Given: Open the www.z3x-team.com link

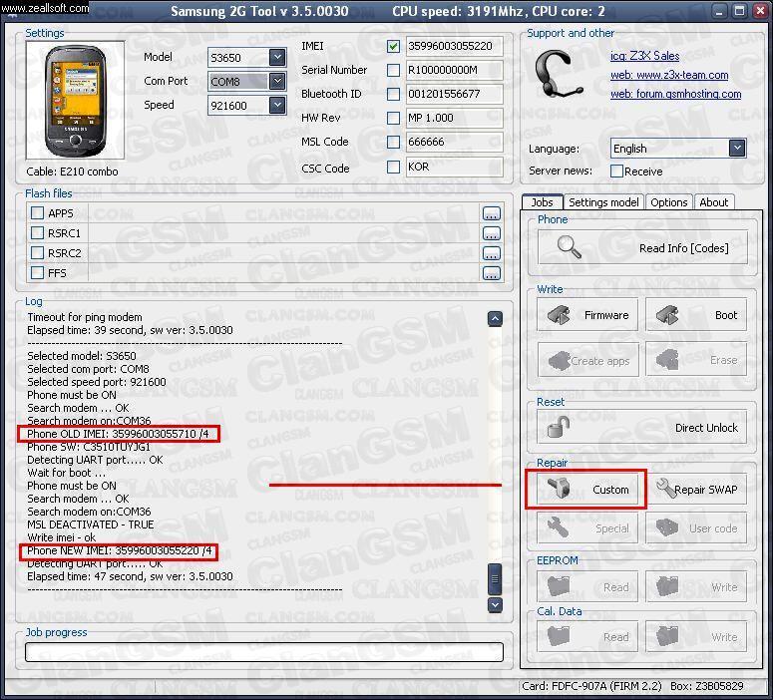Looking at the screenshot, I should click(x=669, y=75).
